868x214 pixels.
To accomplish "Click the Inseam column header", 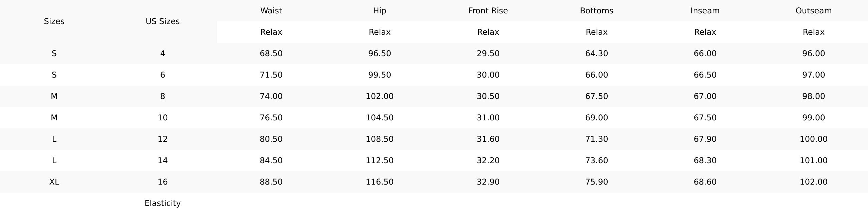I will 705,11.
